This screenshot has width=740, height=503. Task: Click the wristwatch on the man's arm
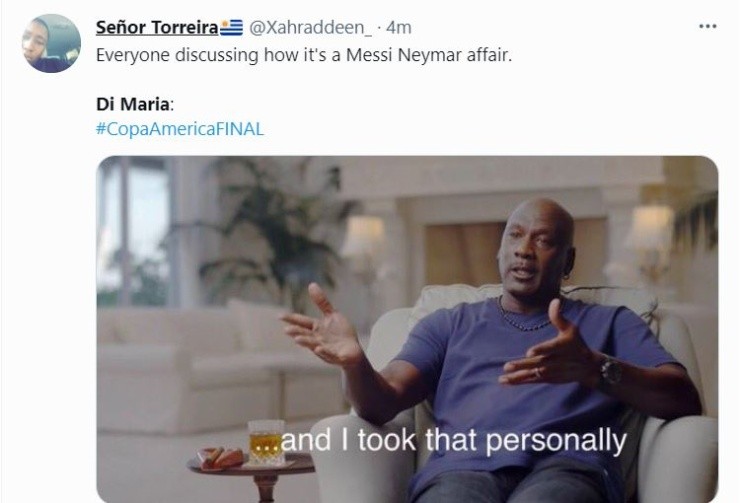(610, 372)
